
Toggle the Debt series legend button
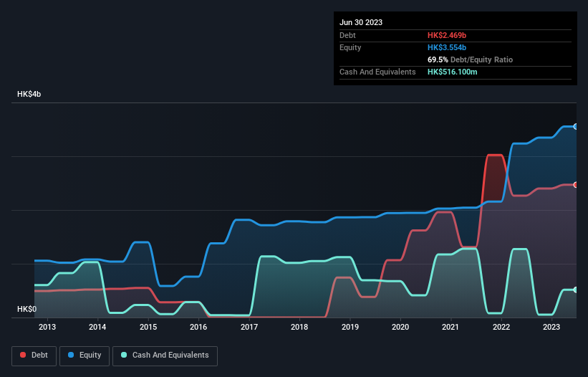coord(34,355)
